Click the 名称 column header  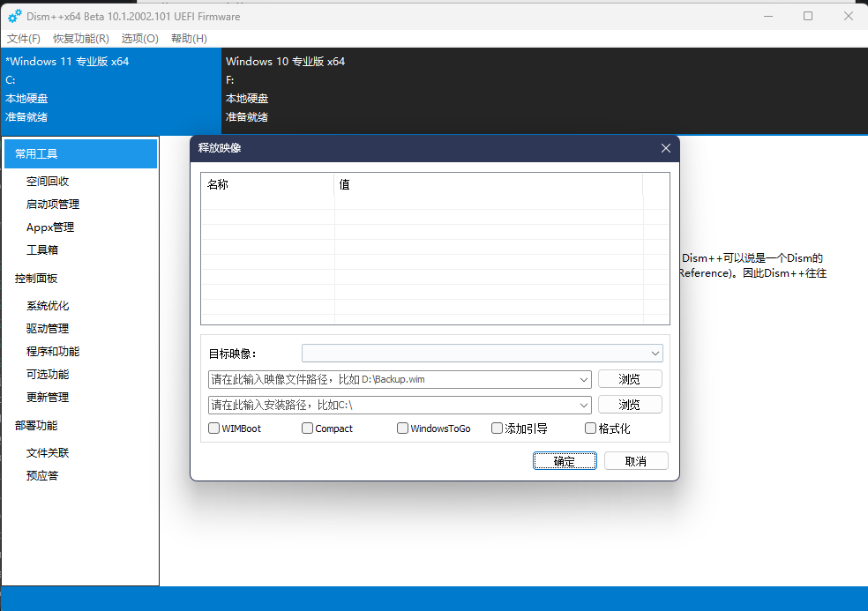pyautogui.click(x=267, y=184)
